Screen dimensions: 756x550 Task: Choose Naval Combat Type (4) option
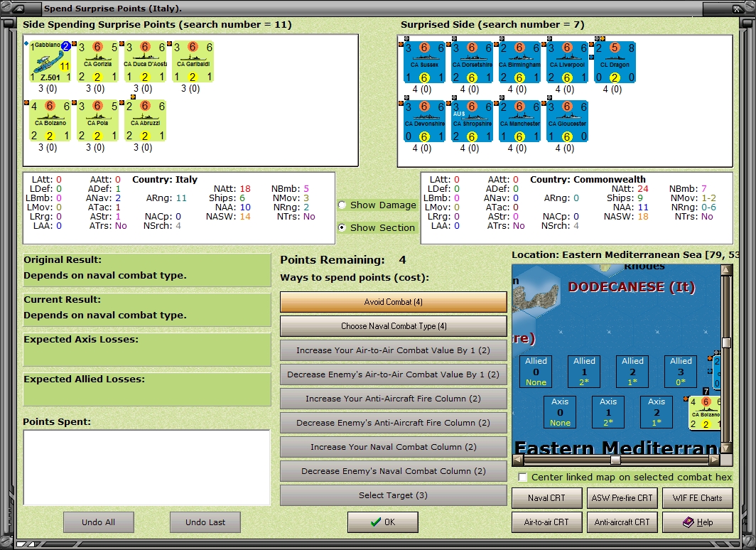click(x=394, y=326)
